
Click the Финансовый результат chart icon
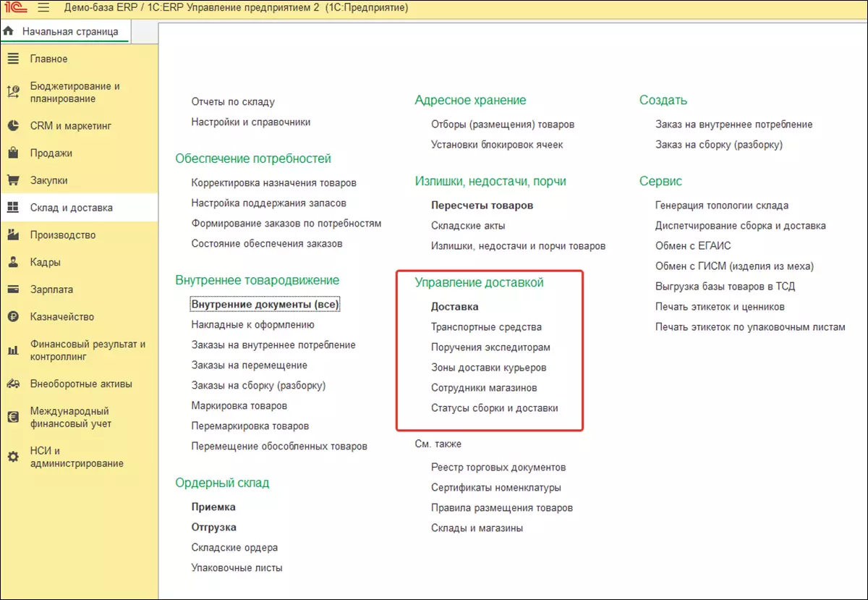pyautogui.click(x=13, y=350)
